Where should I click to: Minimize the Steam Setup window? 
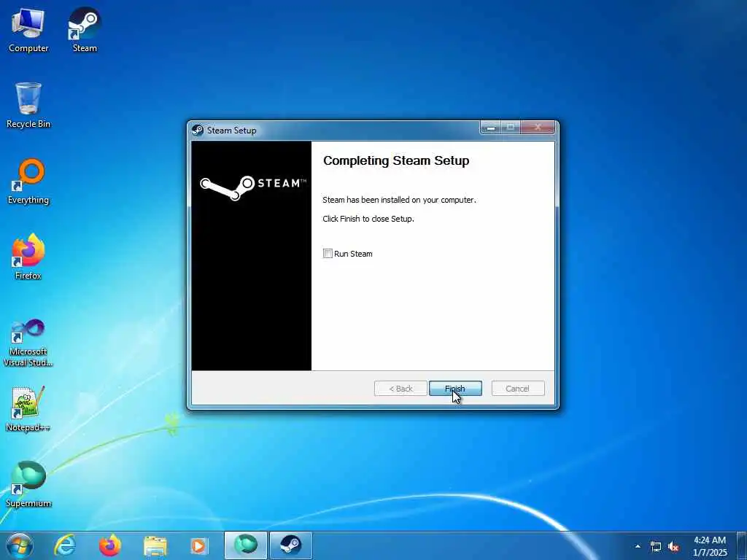tap(491, 128)
